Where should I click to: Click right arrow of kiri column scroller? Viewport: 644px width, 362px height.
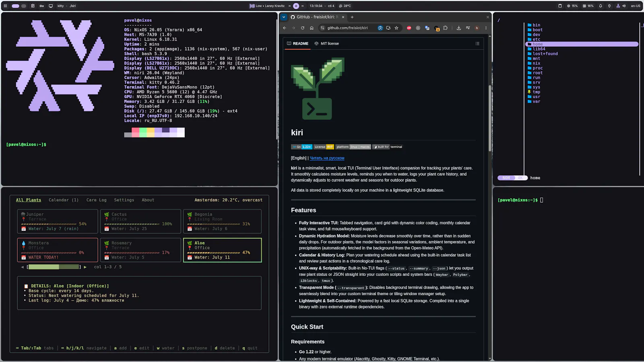click(x=85, y=267)
